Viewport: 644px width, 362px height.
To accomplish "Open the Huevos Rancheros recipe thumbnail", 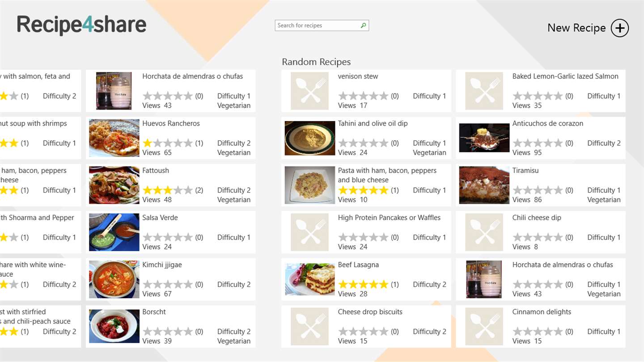I will 114,138.
